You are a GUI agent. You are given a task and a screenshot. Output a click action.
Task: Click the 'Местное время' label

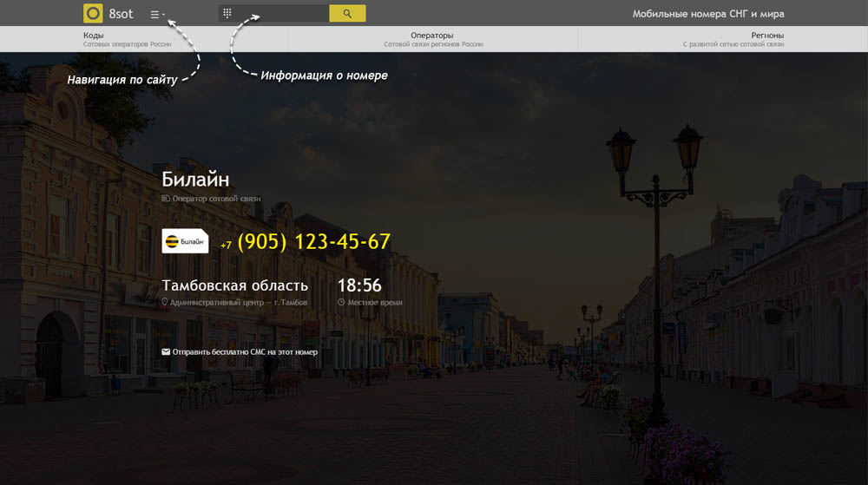point(375,303)
